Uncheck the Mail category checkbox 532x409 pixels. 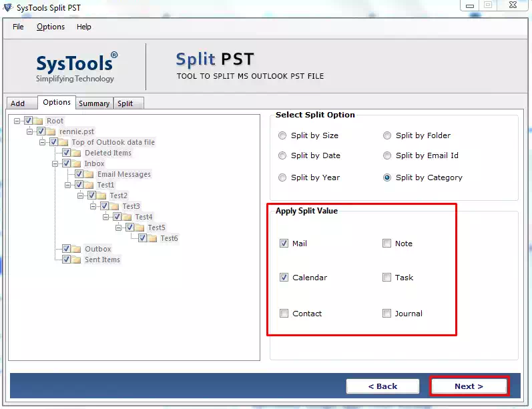[284, 243]
